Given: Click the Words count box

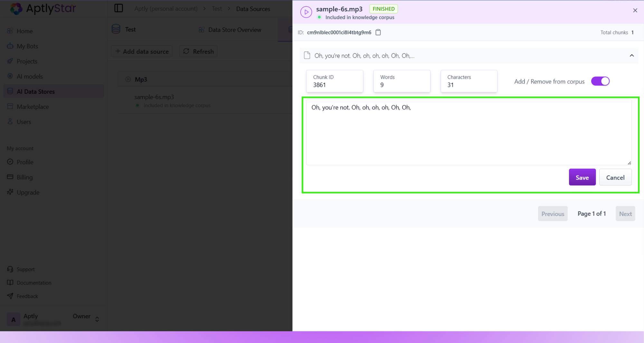Looking at the screenshot, I should point(402,81).
